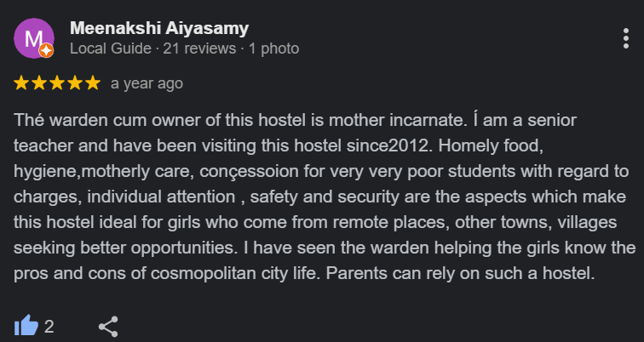Image resolution: width=644 pixels, height=342 pixels.
Task: Open the three-dot more options menu
Action: [x=627, y=38]
